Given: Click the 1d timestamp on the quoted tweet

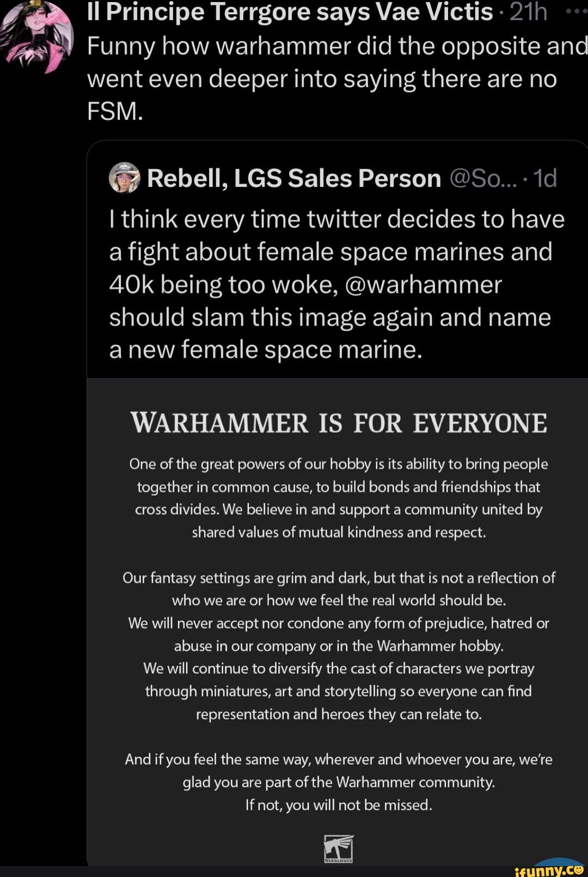Looking at the screenshot, I should point(545,178).
